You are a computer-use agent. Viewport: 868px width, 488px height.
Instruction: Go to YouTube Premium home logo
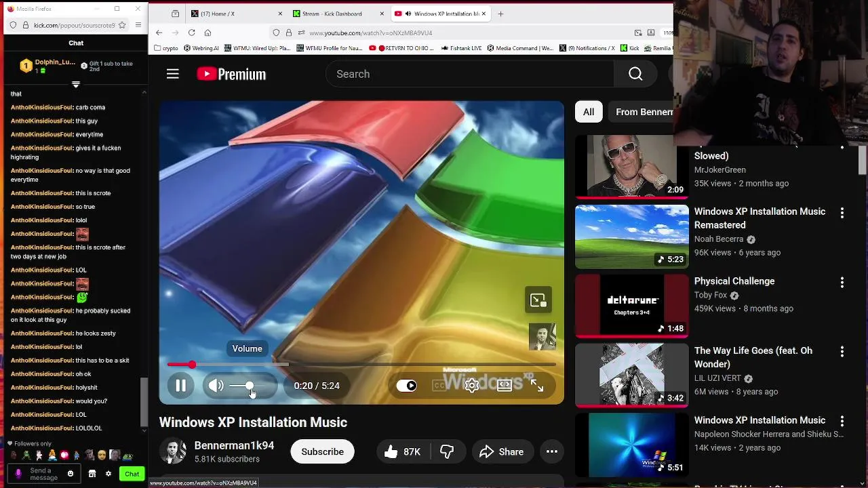[x=231, y=74]
